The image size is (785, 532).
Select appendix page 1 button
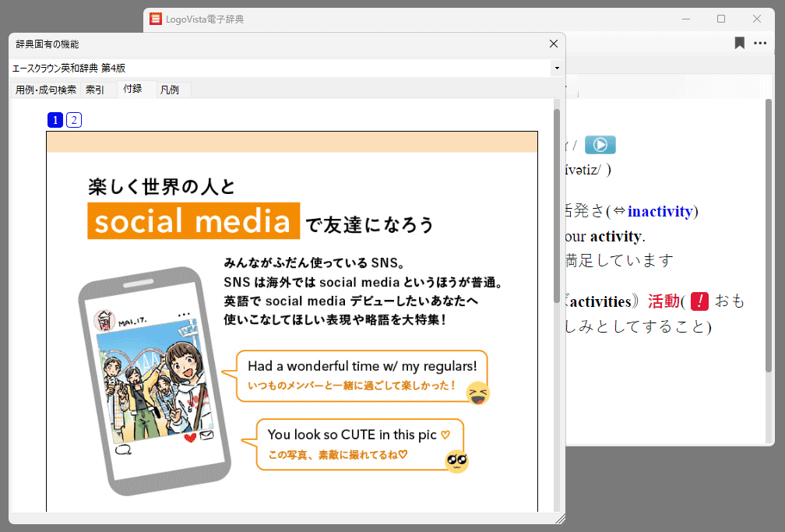pyautogui.click(x=55, y=120)
